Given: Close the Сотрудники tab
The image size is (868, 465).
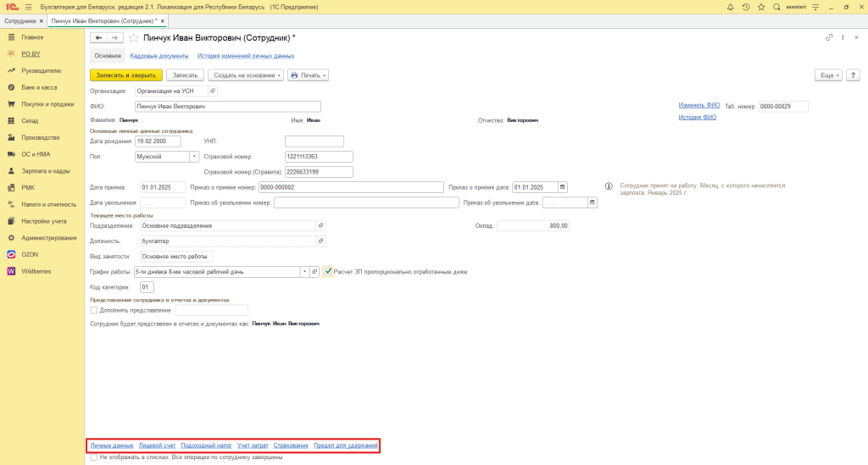Looking at the screenshot, I should (x=41, y=21).
